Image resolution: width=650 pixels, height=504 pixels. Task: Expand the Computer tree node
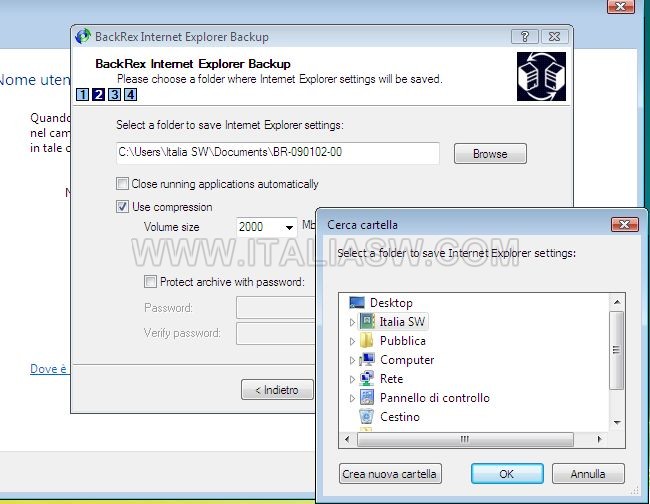(352, 360)
